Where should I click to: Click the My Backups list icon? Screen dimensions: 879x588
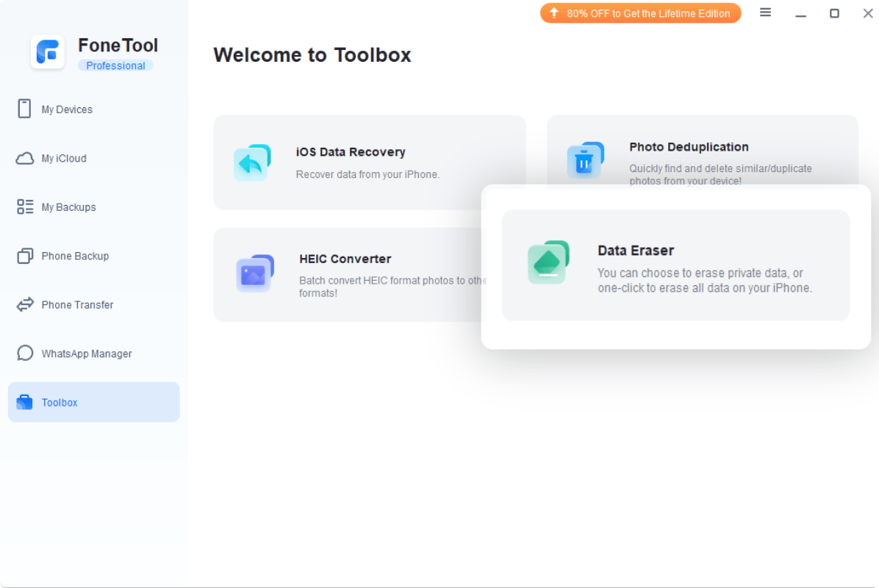point(25,207)
